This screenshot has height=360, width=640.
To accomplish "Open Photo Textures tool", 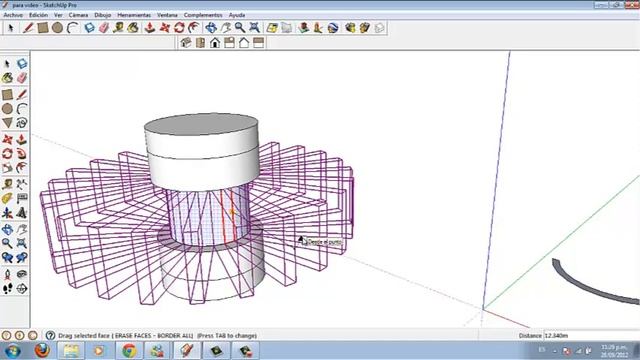I will click(318, 28).
